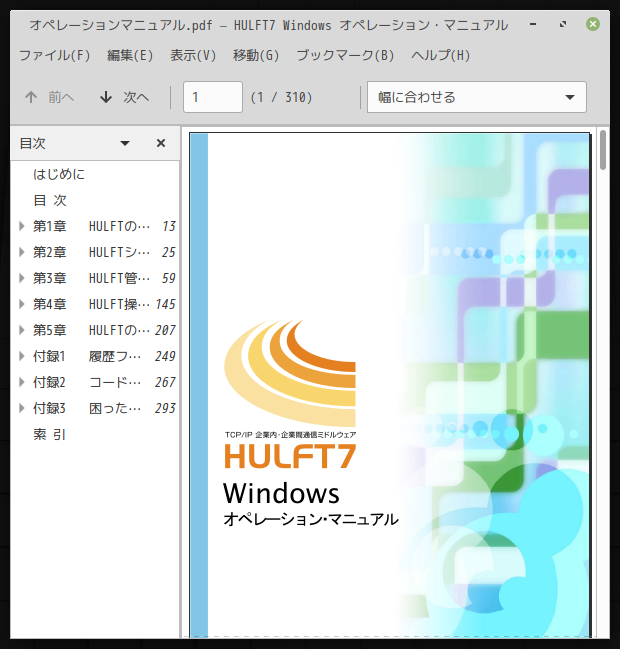This screenshot has height=649, width=620.
Task: Select 目 次 entry in the outline
Action: tap(50, 200)
